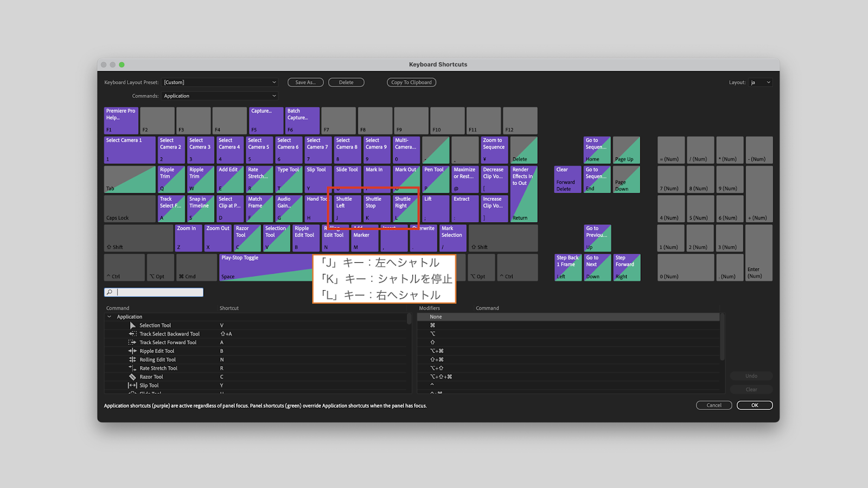Click the Ripple Edit Tool icon
The image size is (868, 488).
[132, 351]
